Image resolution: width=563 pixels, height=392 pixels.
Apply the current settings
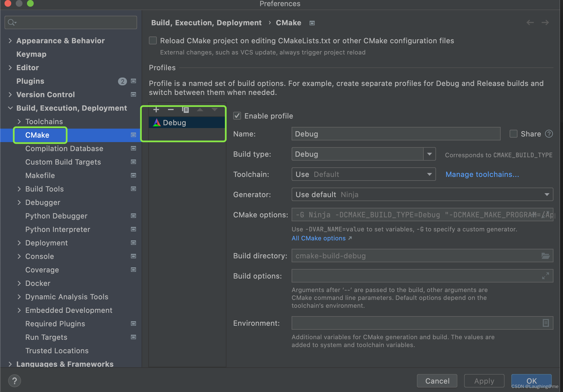tap(484, 381)
